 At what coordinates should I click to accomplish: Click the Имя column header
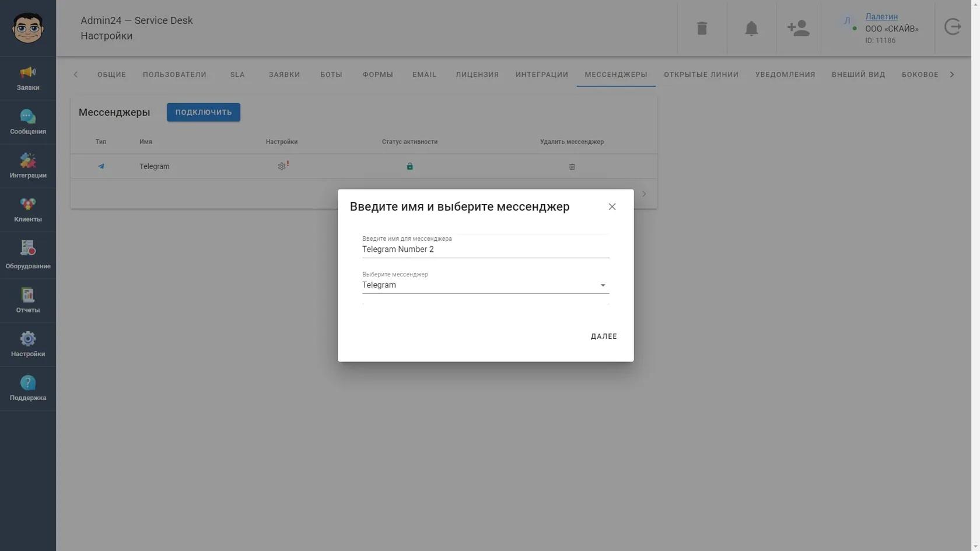tap(146, 142)
